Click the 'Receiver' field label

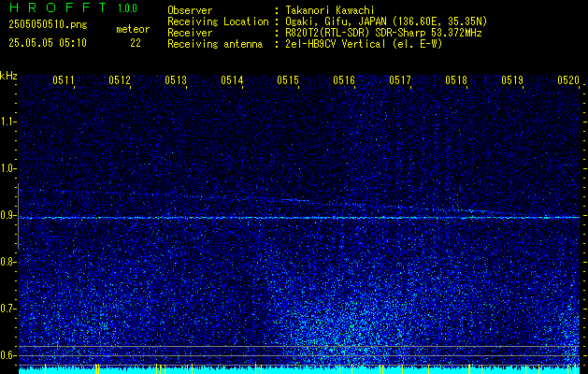point(190,33)
